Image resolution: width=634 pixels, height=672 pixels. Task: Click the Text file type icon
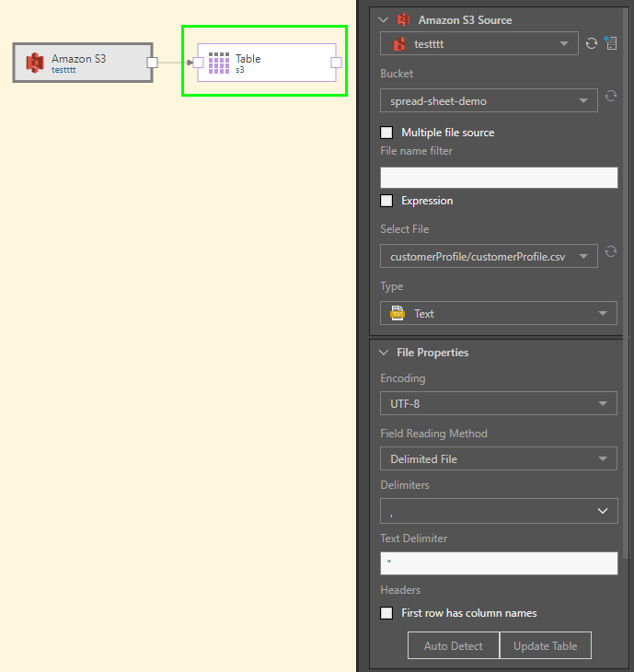pos(398,313)
